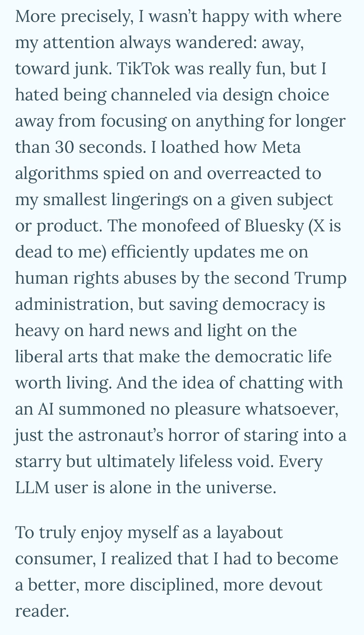Click the word "astronaut's" in the article

click(x=120, y=435)
